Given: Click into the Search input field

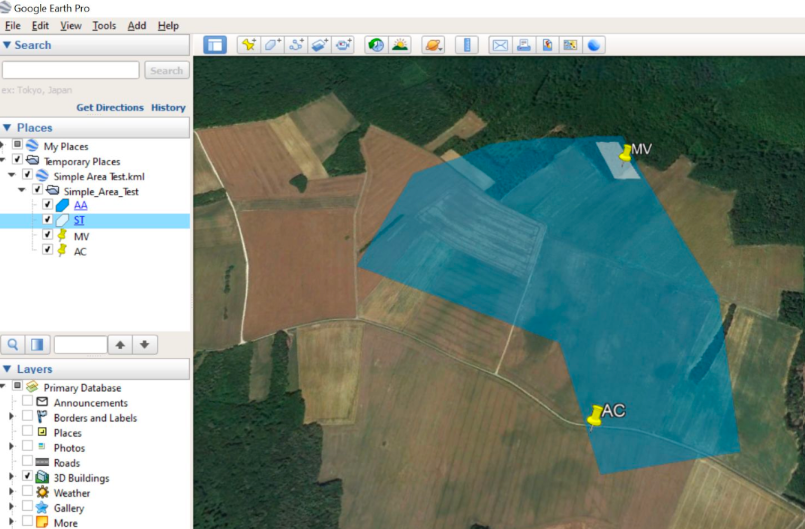Looking at the screenshot, I should click(x=70, y=70).
